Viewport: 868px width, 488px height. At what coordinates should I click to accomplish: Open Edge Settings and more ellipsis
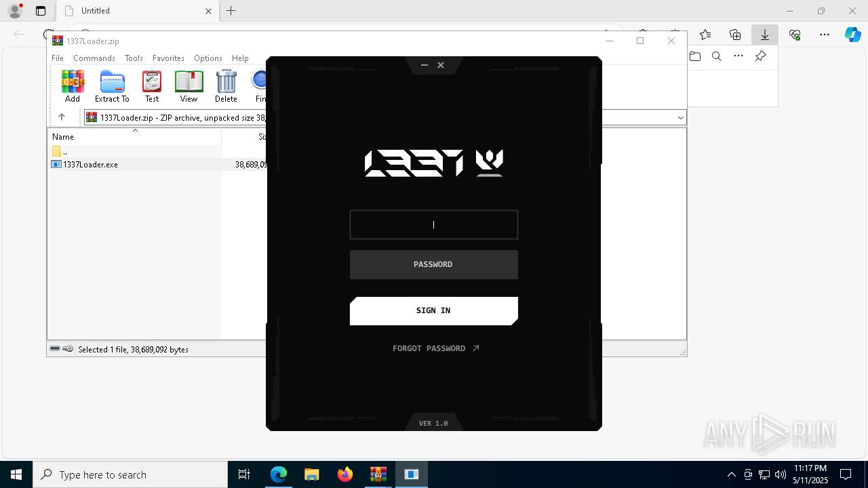pyautogui.click(x=825, y=35)
